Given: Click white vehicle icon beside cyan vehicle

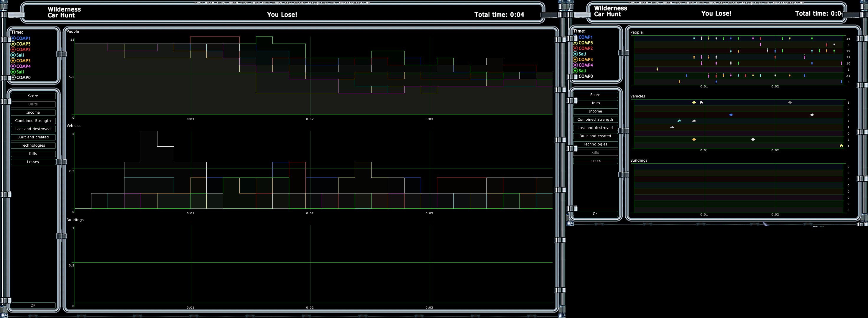Looking at the screenshot, I should click(694, 121).
